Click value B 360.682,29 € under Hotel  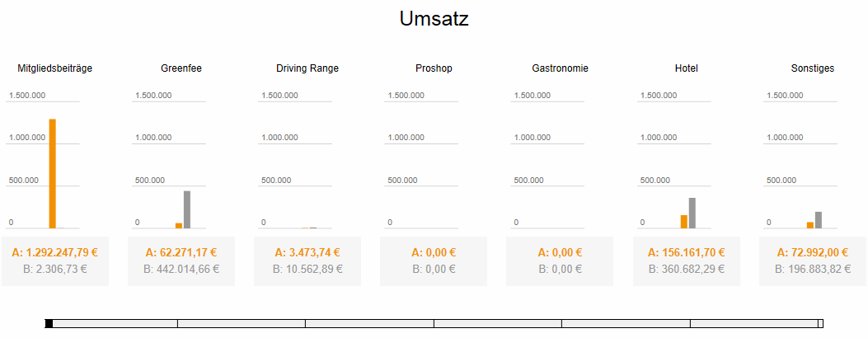click(x=687, y=269)
